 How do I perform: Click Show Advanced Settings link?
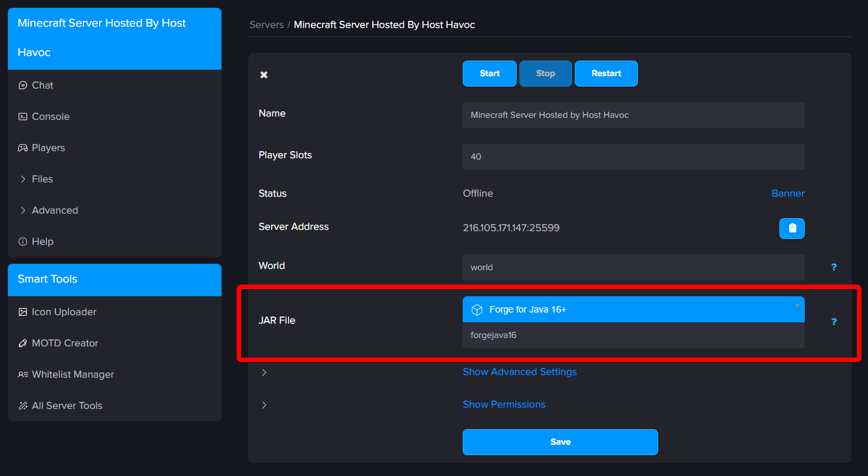(519, 372)
